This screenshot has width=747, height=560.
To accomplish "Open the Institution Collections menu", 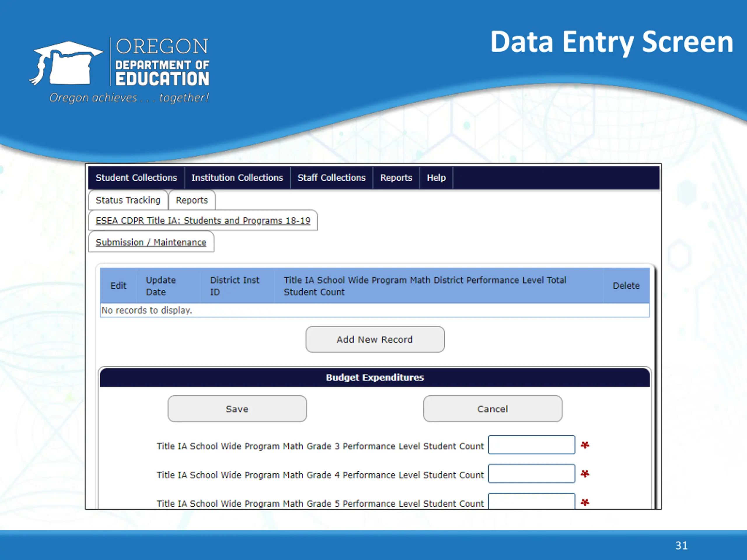I will (x=237, y=178).
